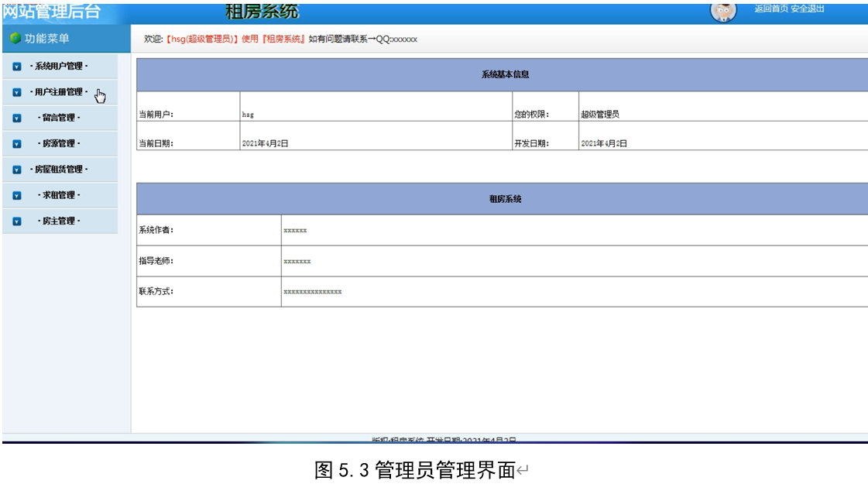868x484 pixels.
Task: Click the 求租管理 menu icon
Action: click(x=19, y=195)
